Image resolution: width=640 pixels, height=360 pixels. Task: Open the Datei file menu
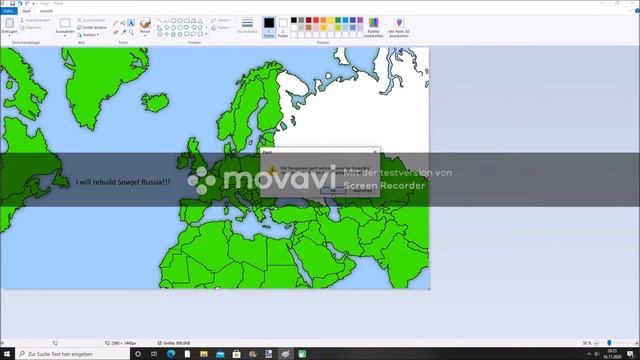pos(9,11)
